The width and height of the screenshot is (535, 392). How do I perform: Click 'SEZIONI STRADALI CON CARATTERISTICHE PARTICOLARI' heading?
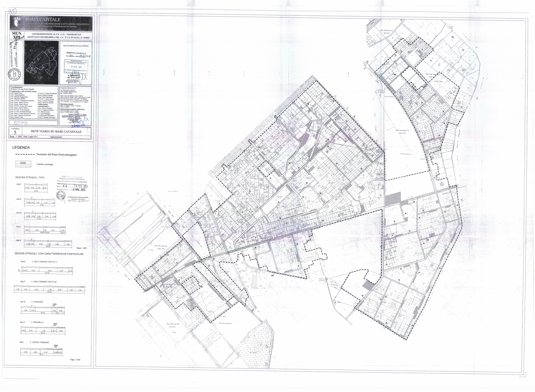point(49,254)
